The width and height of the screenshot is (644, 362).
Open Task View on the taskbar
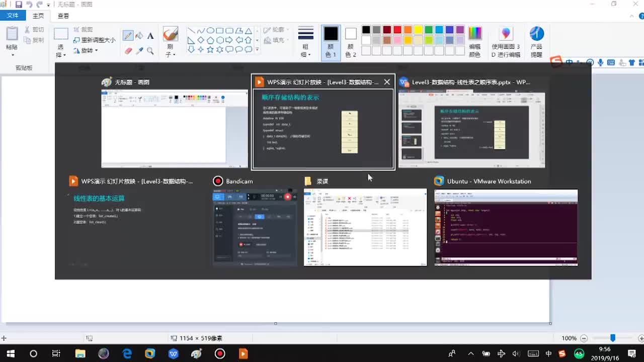(x=56, y=354)
